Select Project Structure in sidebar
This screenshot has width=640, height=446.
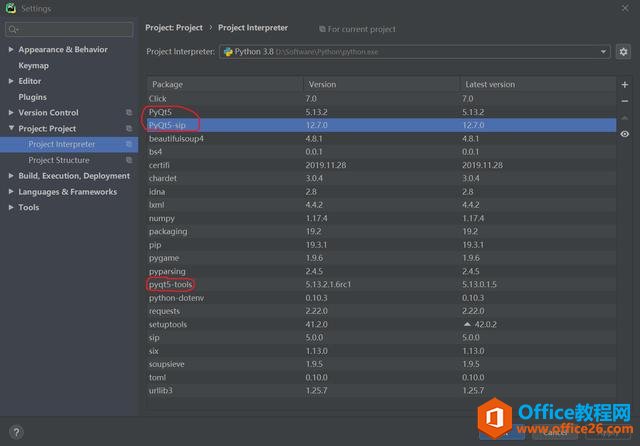(69, 160)
